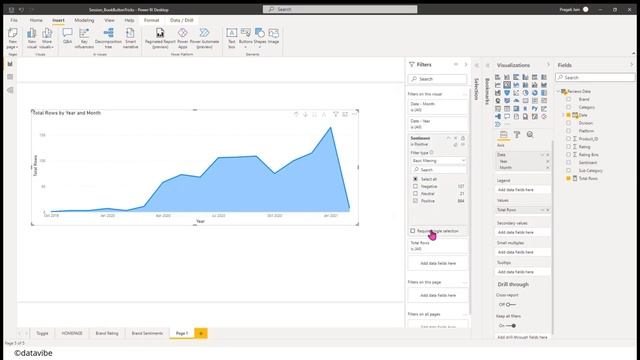This screenshot has height=360, width=640.
Task: Check the Brand field
Action: [x=568, y=99]
